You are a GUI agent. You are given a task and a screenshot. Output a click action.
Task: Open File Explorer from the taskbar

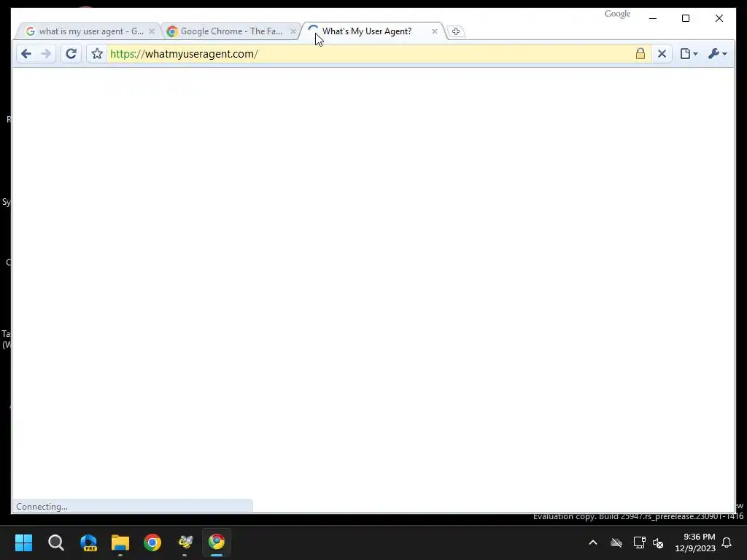pyautogui.click(x=120, y=542)
